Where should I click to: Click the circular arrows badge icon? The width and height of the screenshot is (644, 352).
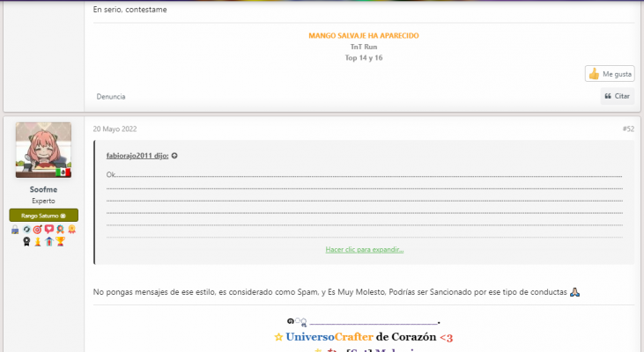tap(26, 229)
